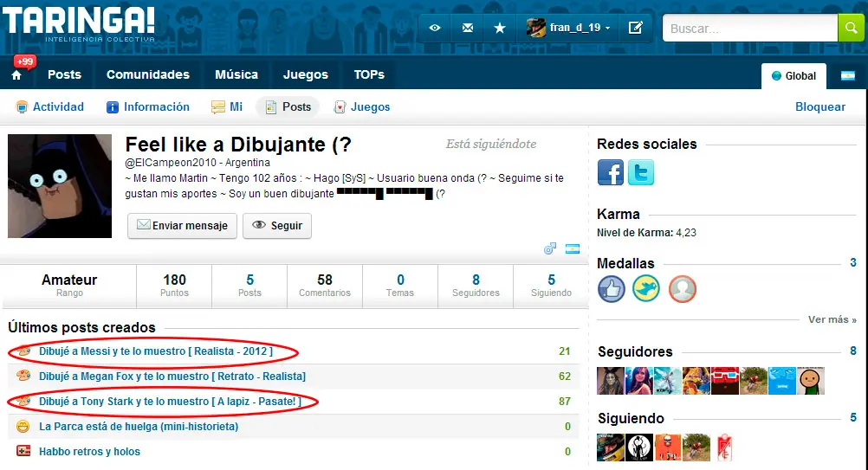The height and width of the screenshot is (470, 868).
Task: Click the 180 Puntos stat
Action: 174,286
